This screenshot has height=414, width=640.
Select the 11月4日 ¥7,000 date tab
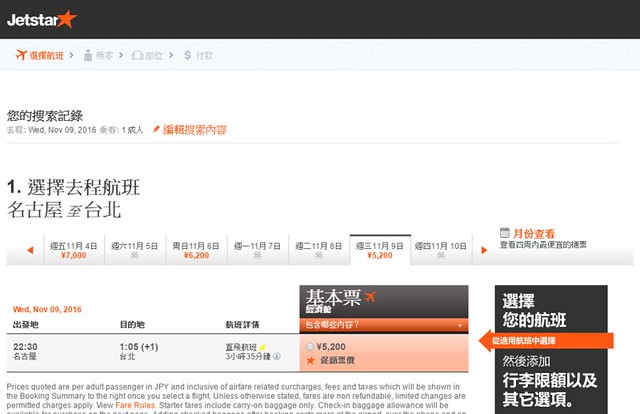(x=74, y=250)
